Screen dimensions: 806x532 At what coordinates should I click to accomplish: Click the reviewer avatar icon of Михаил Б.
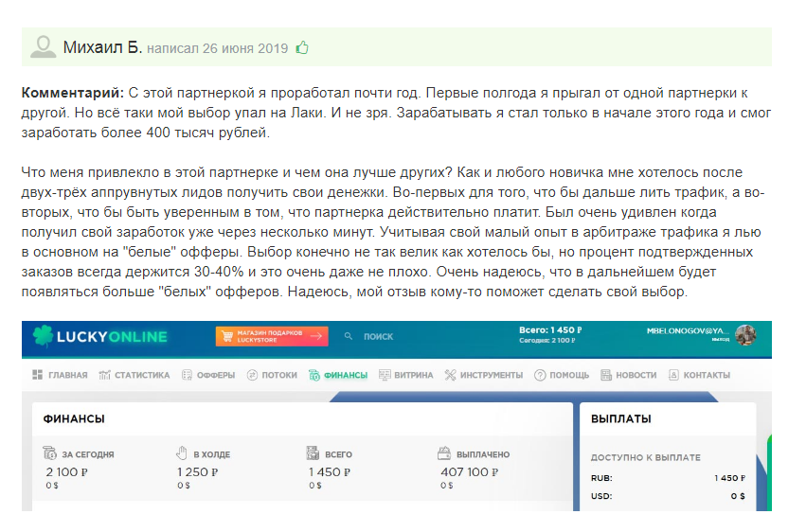click(44, 46)
